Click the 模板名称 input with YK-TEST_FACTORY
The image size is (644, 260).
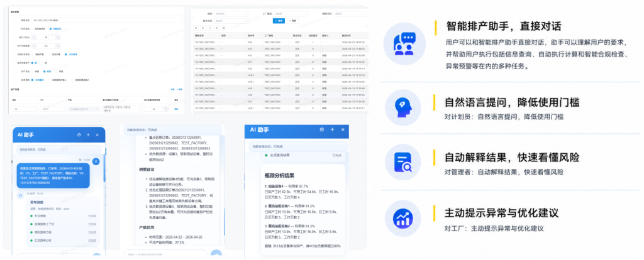tap(106, 20)
